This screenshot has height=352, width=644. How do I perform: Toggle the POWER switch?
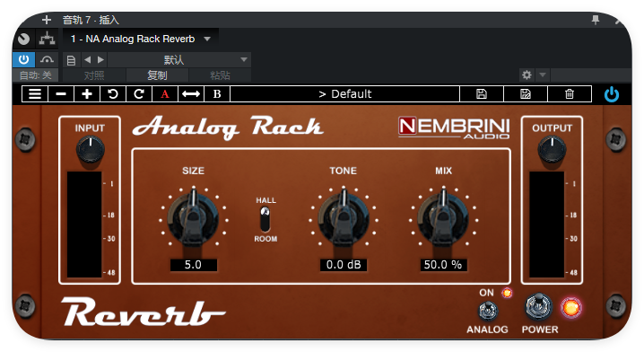coord(538,307)
